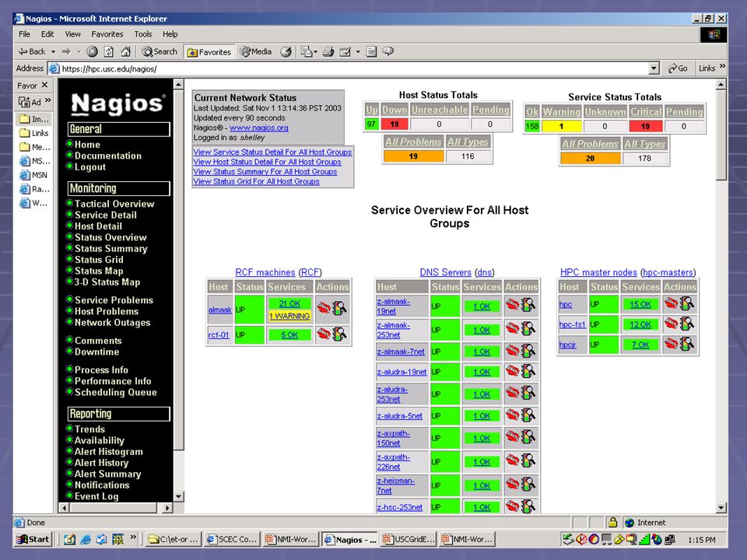Click the Back button
Image resolution: width=747 pixels, height=560 pixels.
tap(31, 51)
